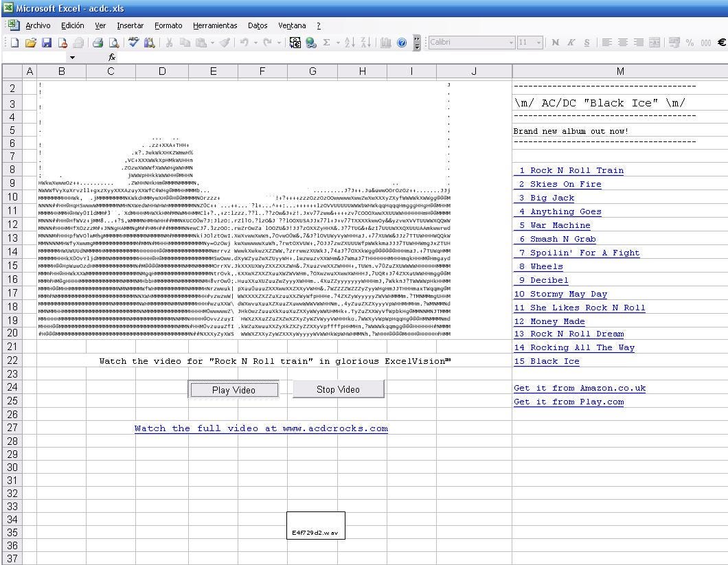The image size is (728, 565).
Task: Click the Copy icon
Action: tap(185, 43)
